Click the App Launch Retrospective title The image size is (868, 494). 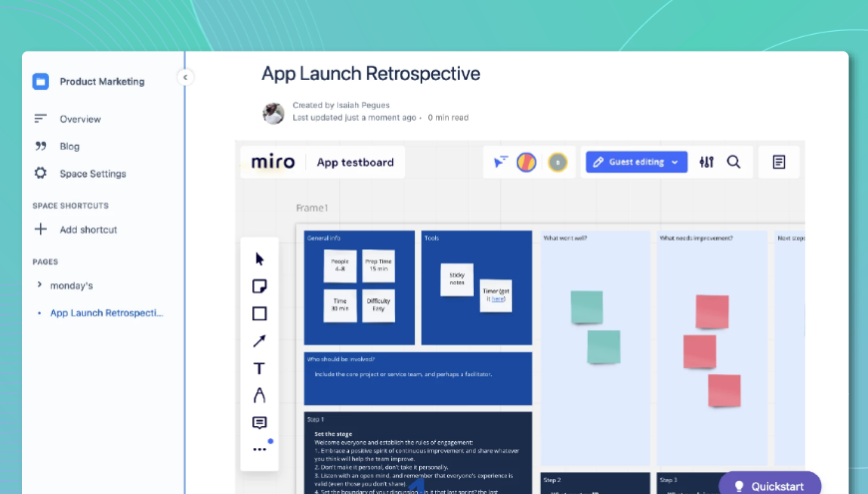tap(371, 74)
